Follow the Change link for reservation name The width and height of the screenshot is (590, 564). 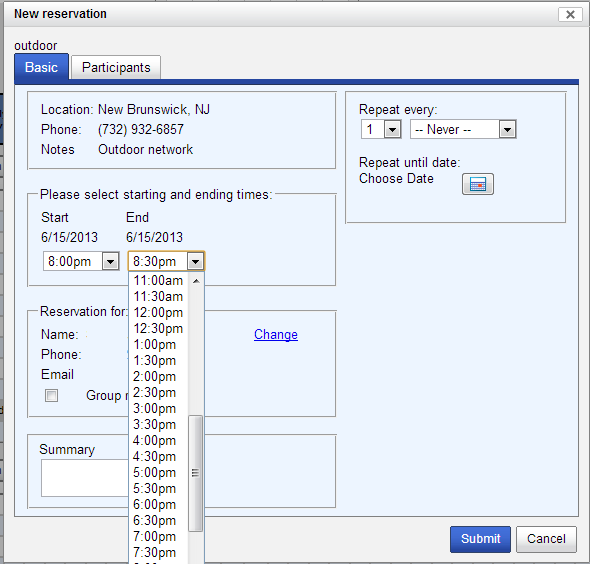276,334
